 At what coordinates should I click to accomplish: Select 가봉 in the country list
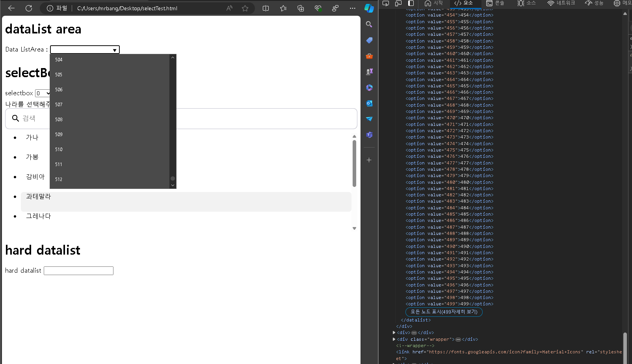(x=32, y=157)
